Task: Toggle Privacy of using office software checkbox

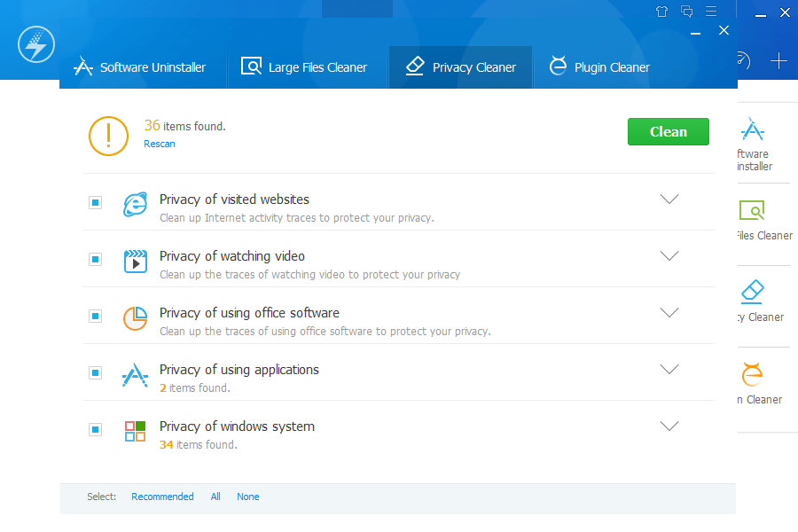Action: pyautogui.click(x=95, y=317)
